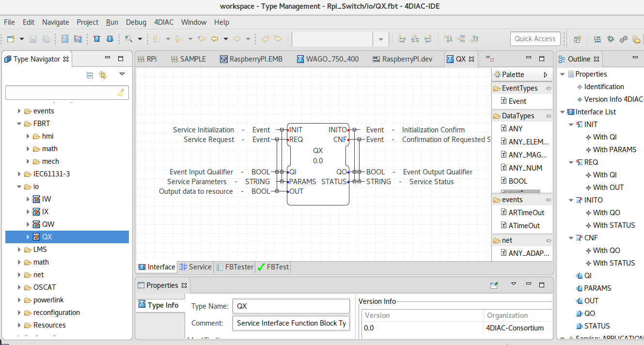Image resolution: width=644 pixels, height=345 pixels.
Task: Click the Collapse All icon in Type Navigator
Action: tap(90, 75)
